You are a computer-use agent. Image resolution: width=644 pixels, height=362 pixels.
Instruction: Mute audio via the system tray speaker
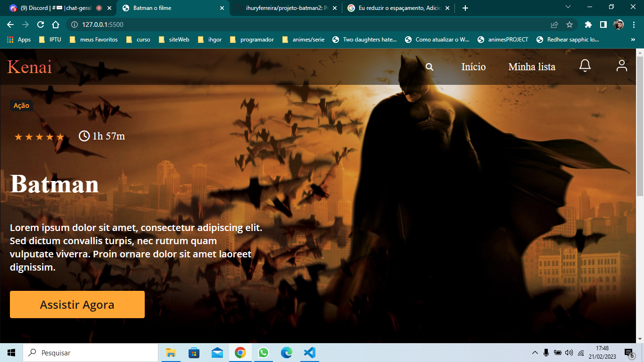tap(569, 352)
